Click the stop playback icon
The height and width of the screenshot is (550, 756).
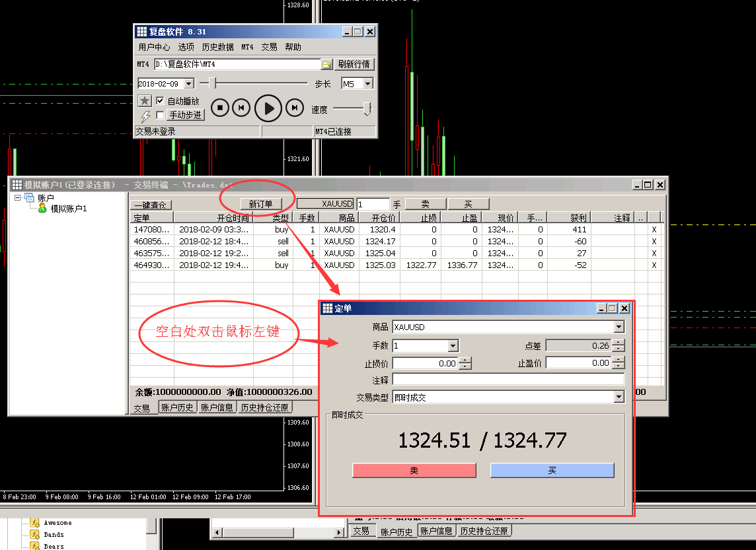pos(220,108)
